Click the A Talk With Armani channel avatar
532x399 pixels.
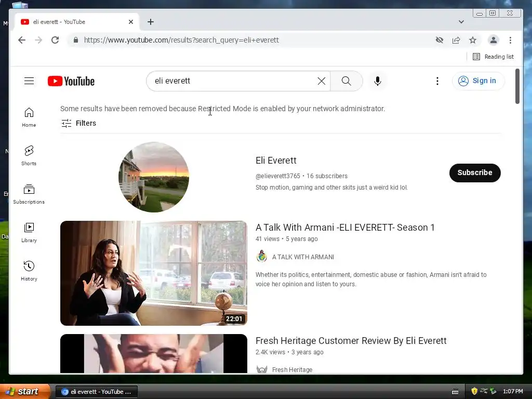(262, 257)
